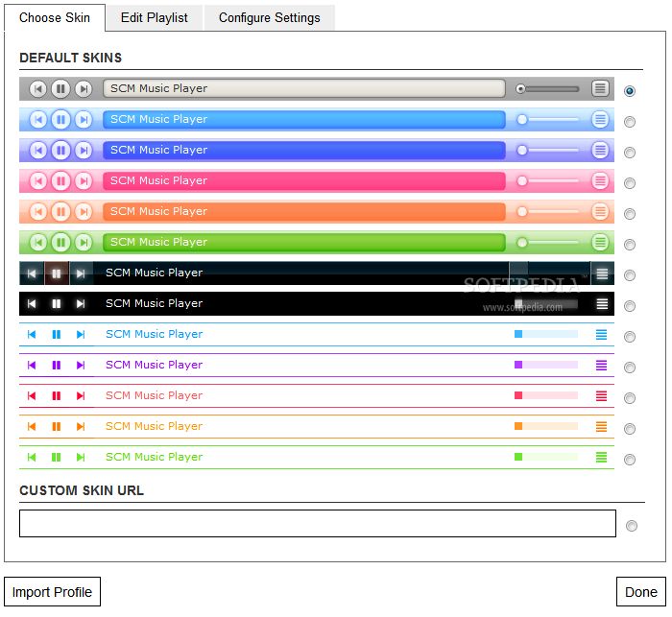Click previous icon on black skin
Viewport: 672px width, 617px height.
click(32, 304)
